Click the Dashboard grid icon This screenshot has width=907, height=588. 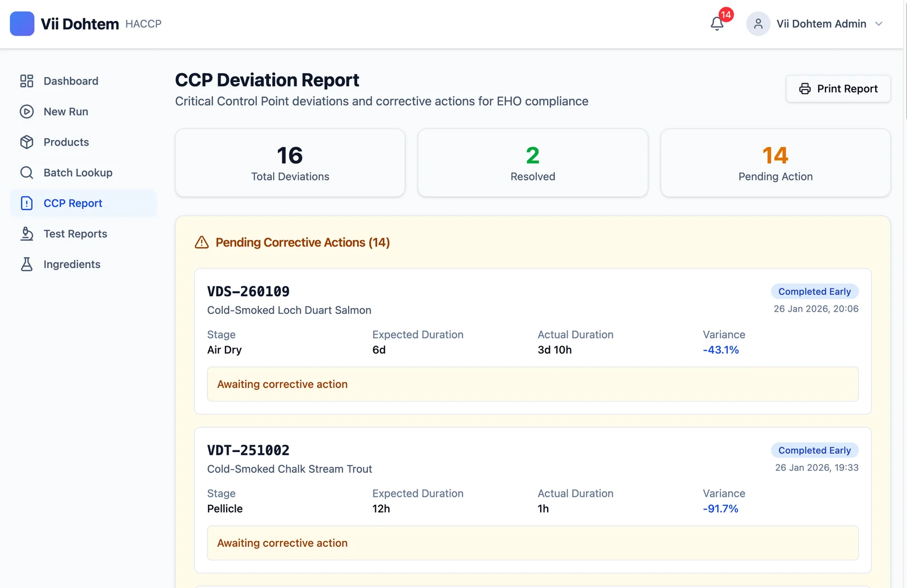[27, 81]
